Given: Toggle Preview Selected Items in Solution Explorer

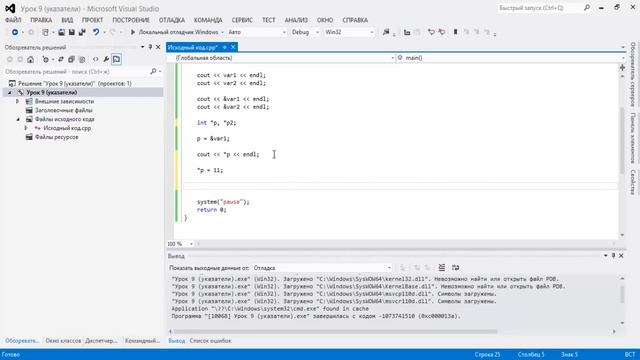Looking at the screenshot, I should [116, 60].
